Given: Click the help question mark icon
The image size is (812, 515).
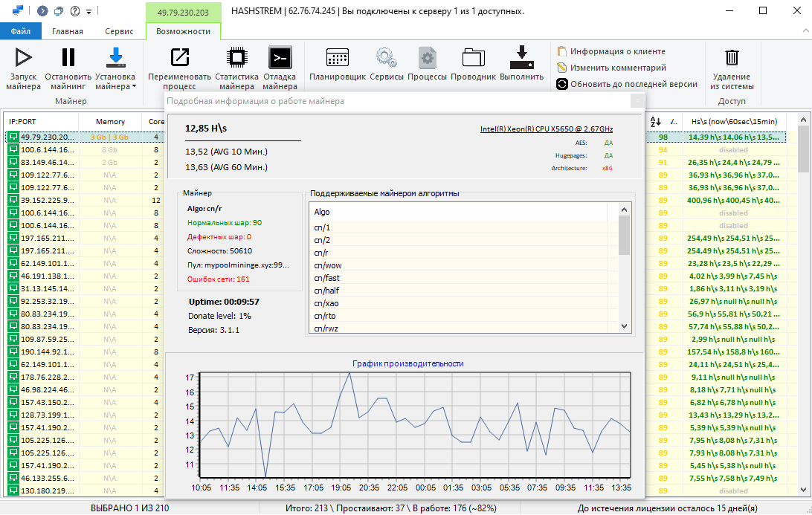Looking at the screenshot, I should coord(75,11).
